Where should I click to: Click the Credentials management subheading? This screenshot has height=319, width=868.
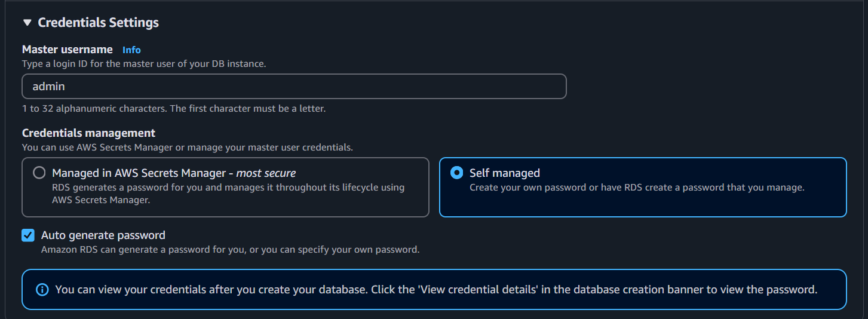point(89,133)
